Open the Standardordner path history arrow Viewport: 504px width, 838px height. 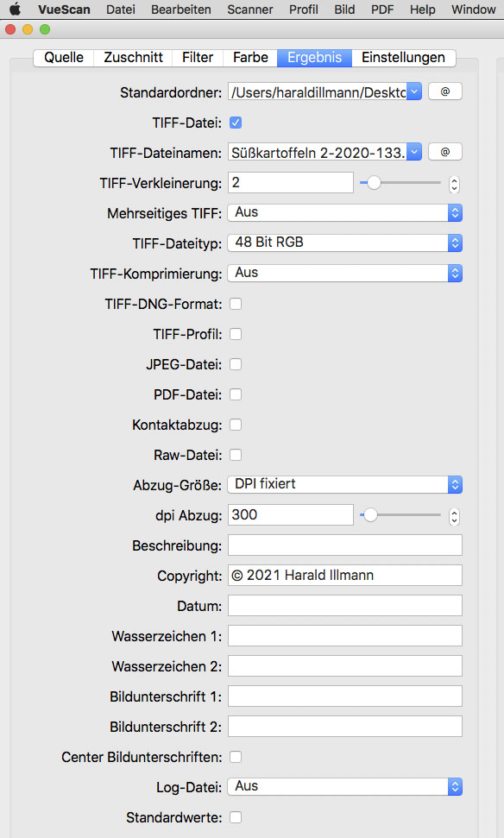coord(414,91)
